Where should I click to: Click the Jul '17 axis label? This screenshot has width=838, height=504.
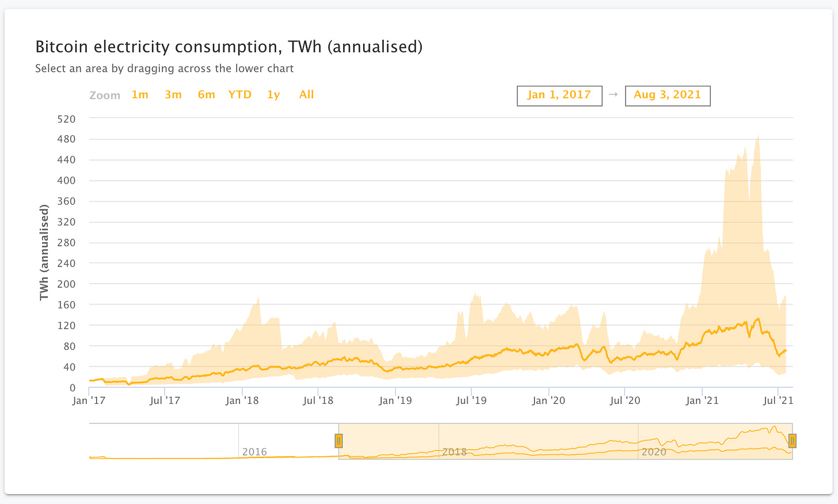(x=165, y=400)
